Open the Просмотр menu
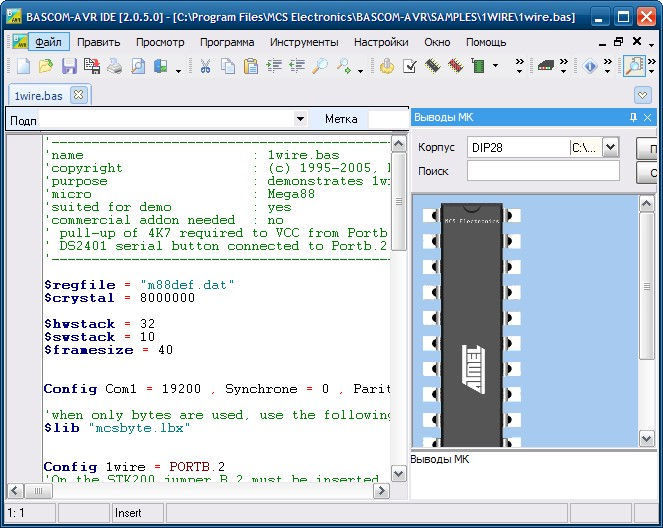Screen dimensions: 663x528 tap(160, 42)
